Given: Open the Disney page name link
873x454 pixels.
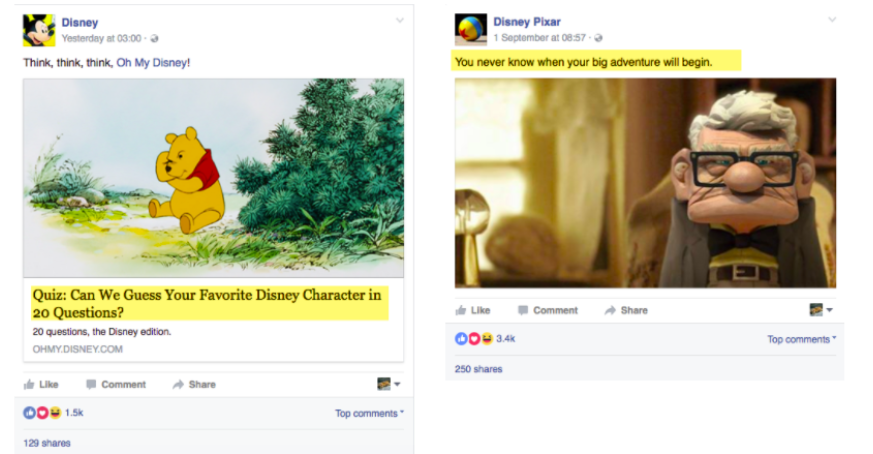Looking at the screenshot, I should [80, 23].
